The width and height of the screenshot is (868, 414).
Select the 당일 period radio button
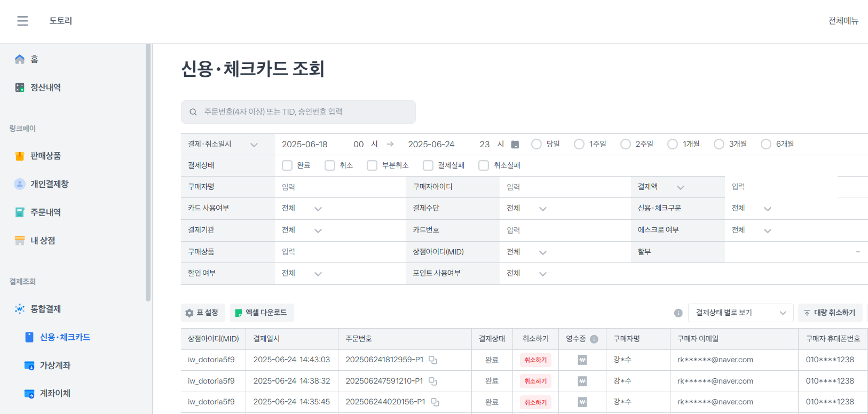coord(536,144)
